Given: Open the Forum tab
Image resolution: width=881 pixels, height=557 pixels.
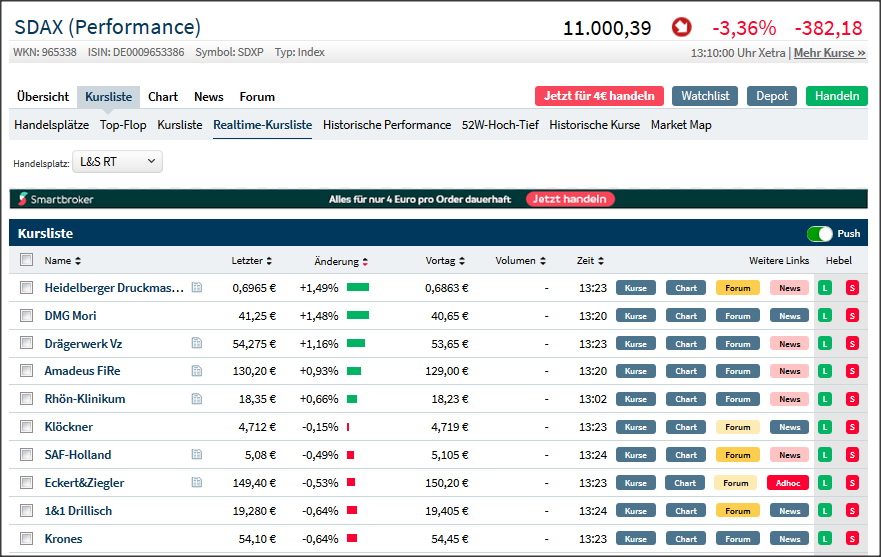Looking at the screenshot, I should [x=257, y=97].
